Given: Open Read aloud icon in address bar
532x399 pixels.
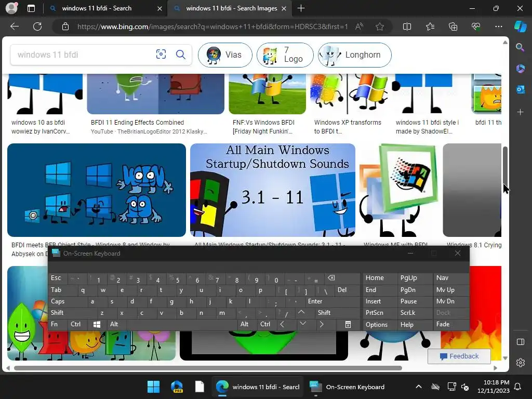Looking at the screenshot, I should (x=359, y=26).
